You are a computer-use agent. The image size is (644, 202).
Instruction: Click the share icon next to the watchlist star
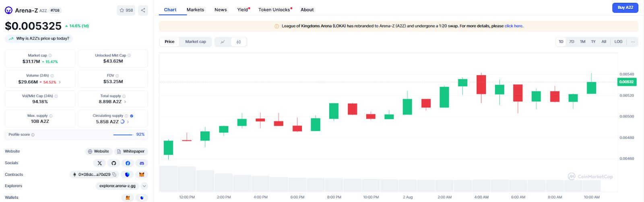[143, 10]
